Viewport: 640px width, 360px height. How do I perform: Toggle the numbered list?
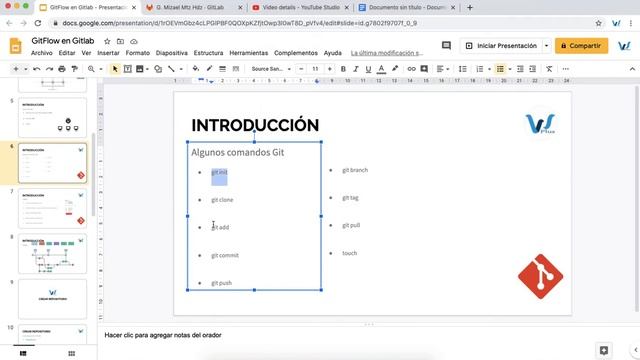click(480, 69)
